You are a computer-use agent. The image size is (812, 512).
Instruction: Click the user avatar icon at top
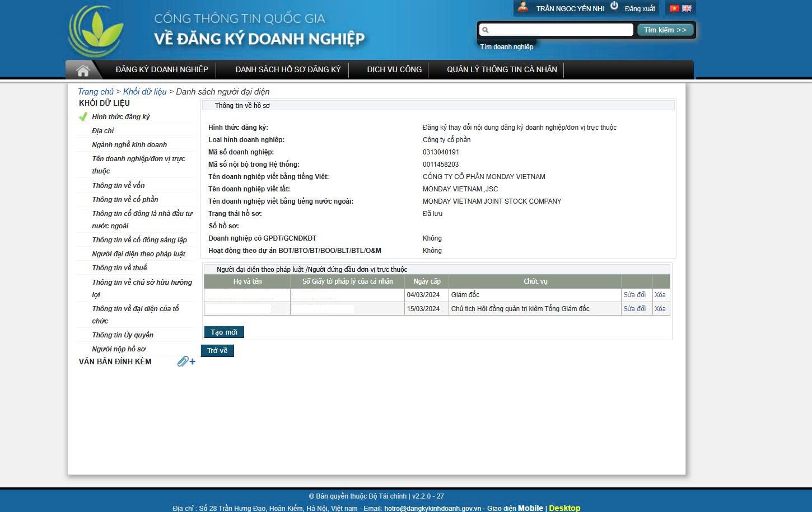[x=523, y=7]
